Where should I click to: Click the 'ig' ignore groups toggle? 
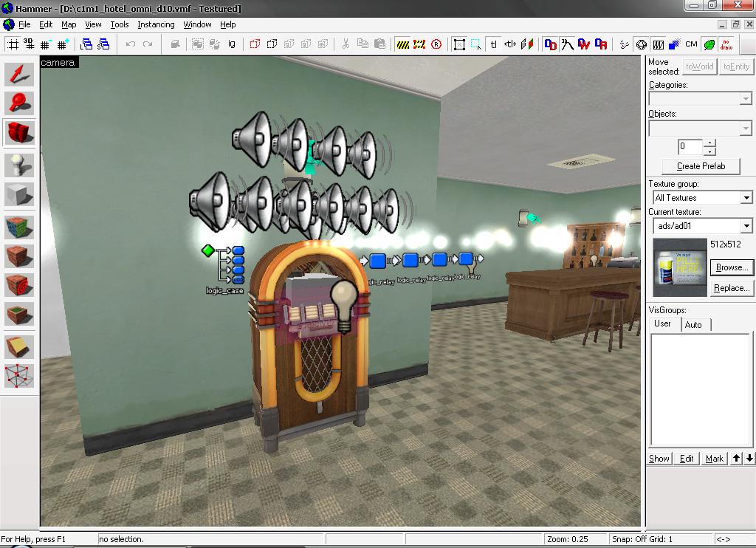pyautogui.click(x=231, y=44)
